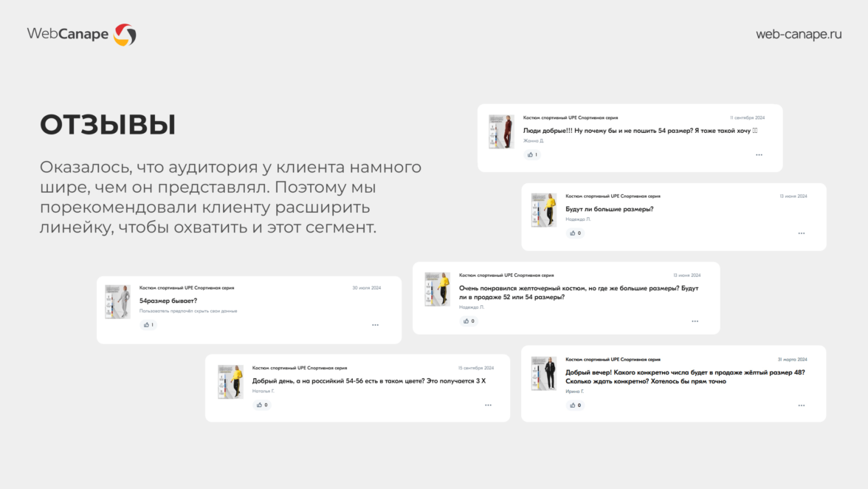The image size is (868, 489).
Task: Open product title link in Жанна Д. review
Action: [x=570, y=118]
